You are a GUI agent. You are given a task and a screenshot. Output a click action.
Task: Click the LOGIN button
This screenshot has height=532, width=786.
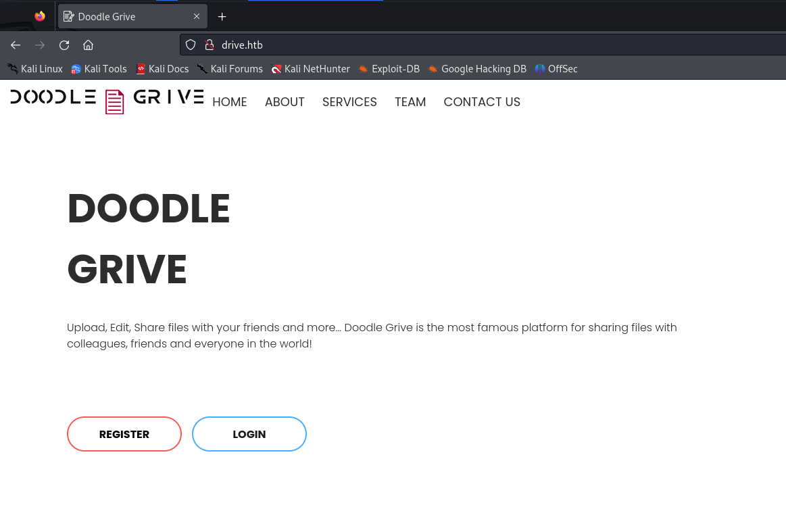(249, 434)
